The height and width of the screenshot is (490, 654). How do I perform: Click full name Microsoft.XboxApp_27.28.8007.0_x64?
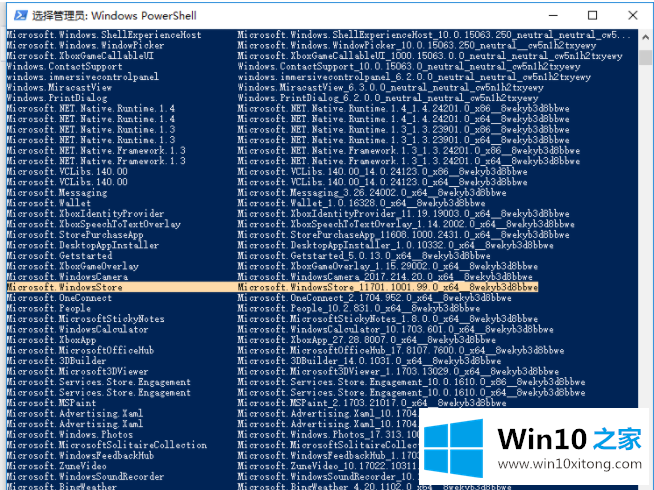tap(367, 340)
